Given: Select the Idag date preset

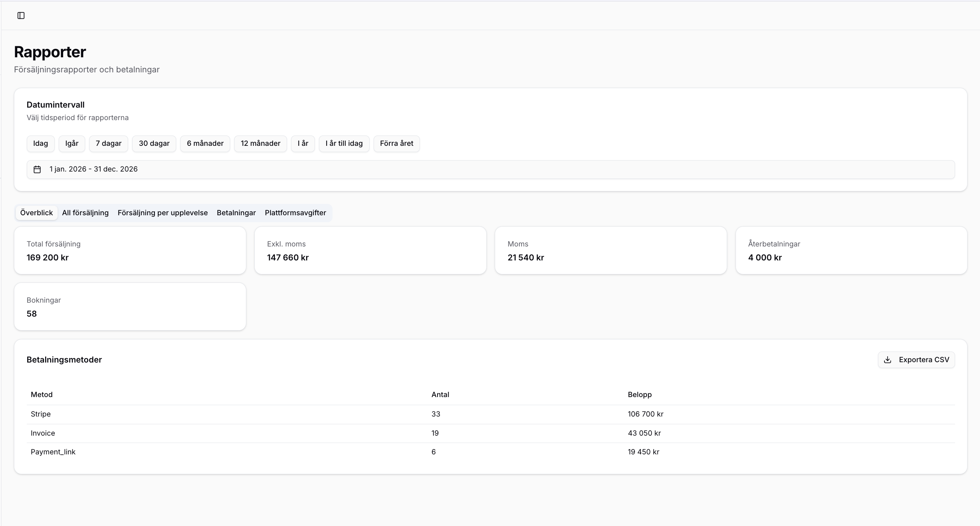Looking at the screenshot, I should click(x=40, y=144).
